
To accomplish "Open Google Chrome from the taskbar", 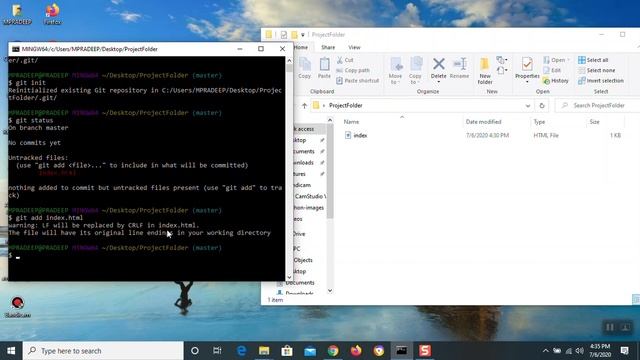I will point(333,351).
